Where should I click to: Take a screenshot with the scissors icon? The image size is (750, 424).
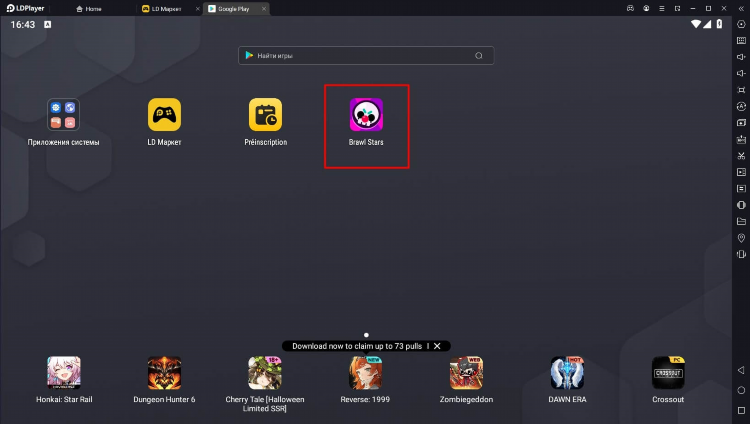tap(741, 156)
